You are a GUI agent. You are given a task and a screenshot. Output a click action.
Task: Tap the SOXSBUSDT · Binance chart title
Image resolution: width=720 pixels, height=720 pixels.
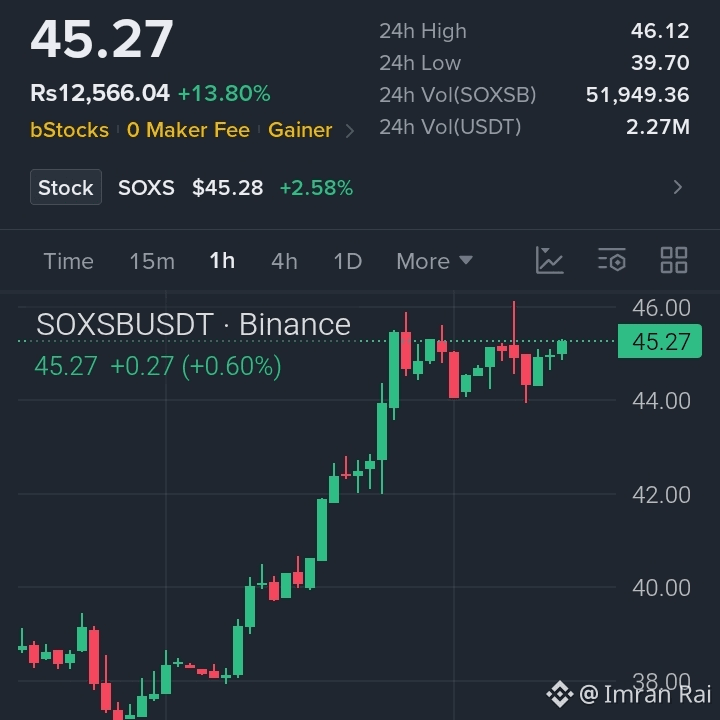[193, 325]
